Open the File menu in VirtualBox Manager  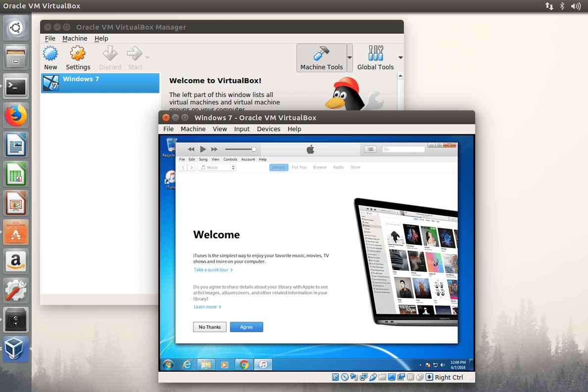pyautogui.click(x=50, y=38)
